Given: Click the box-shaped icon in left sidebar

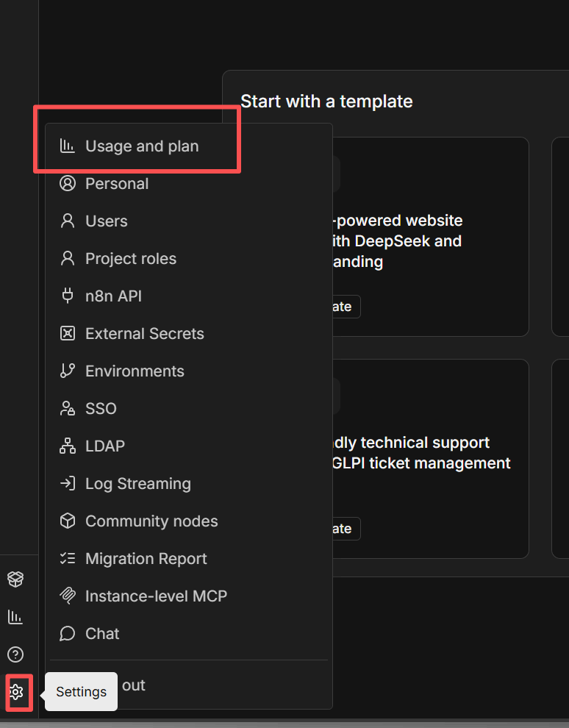Looking at the screenshot, I should pyautogui.click(x=15, y=579).
